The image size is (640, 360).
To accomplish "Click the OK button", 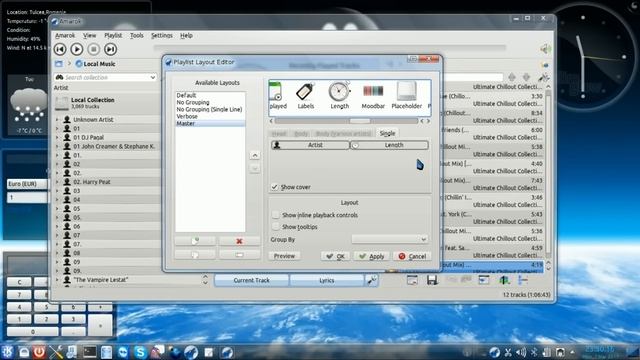I will pyautogui.click(x=336, y=256).
